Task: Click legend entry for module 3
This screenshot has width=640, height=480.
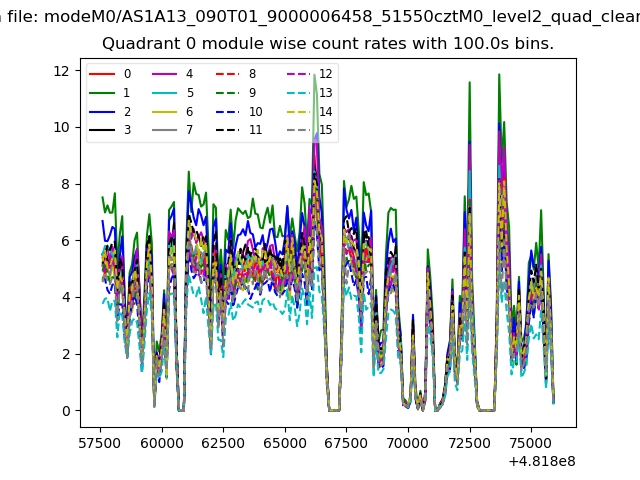Action: pyautogui.click(x=110, y=130)
